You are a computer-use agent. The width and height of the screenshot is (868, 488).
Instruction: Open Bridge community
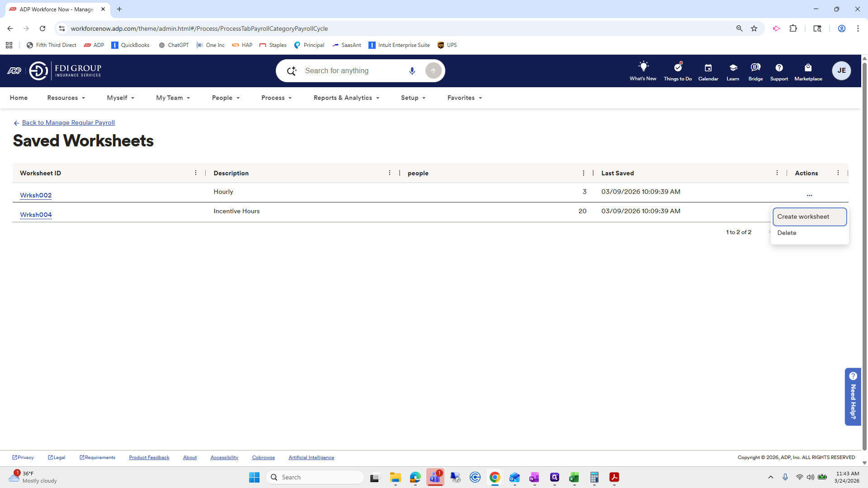755,71
